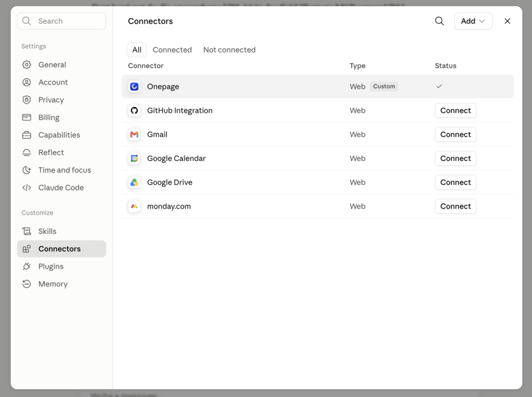Open Claude Code settings
The image size is (532, 397).
pyautogui.click(x=61, y=187)
